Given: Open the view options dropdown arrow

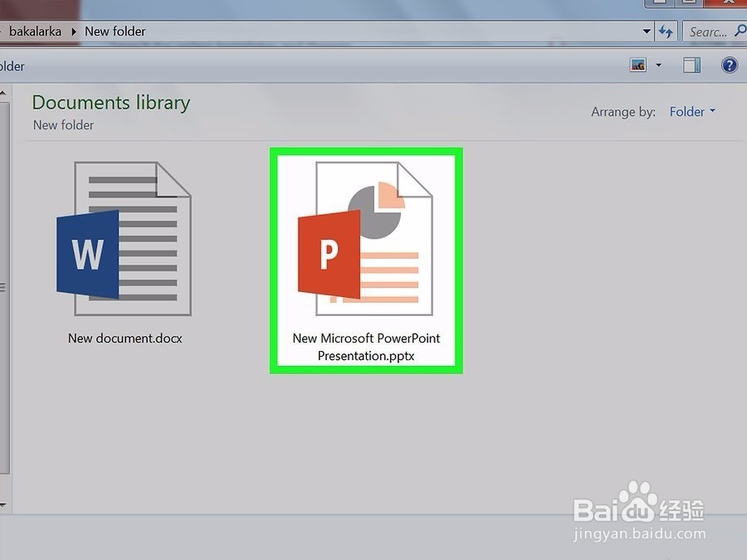Looking at the screenshot, I should [x=659, y=65].
